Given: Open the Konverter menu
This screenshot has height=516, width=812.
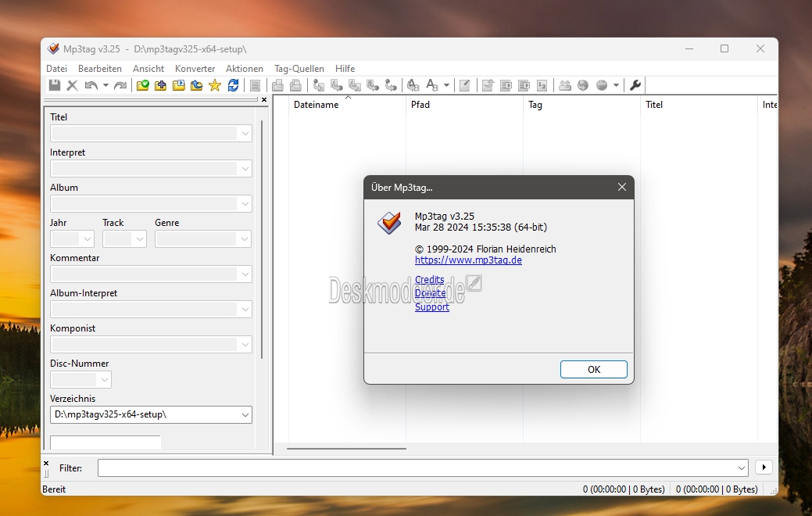Looking at the screenshot, I should point(195,68).
